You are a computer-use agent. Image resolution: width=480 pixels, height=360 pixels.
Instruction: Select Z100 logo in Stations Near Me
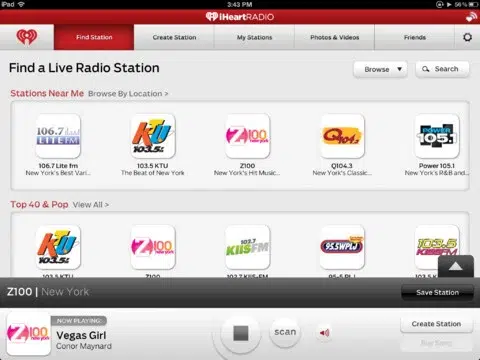[x=247, y=136]
